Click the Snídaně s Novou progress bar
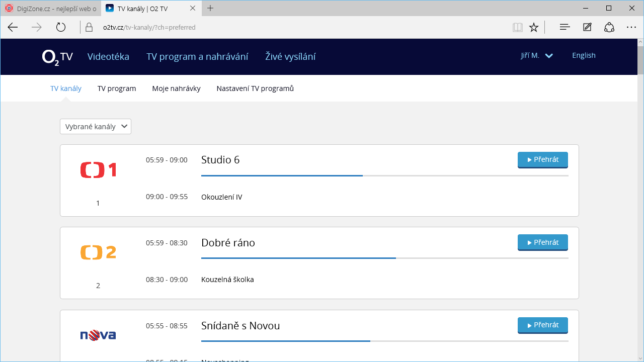This screenshot has width=644, height=362. click(385, 341)
